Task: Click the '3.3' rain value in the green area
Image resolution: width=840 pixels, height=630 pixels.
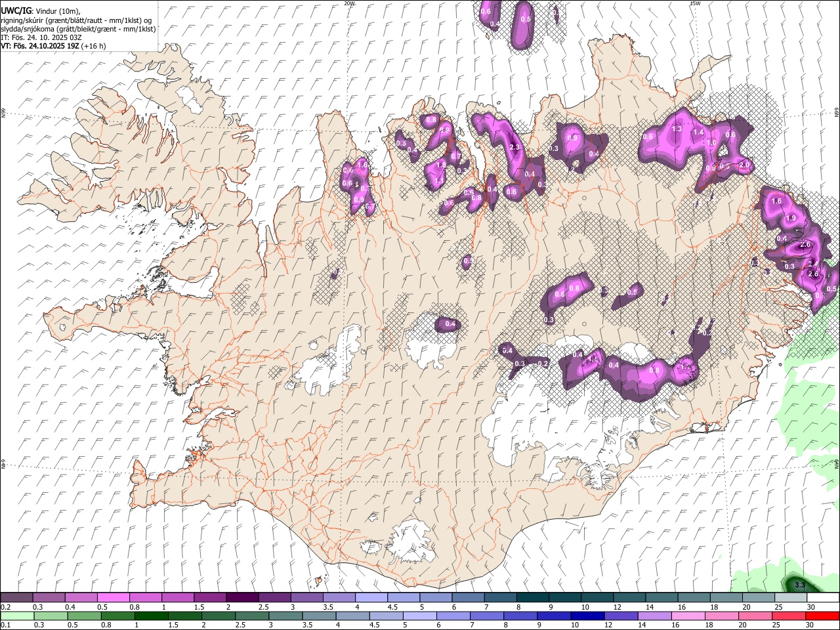Action: coord(799,584)
